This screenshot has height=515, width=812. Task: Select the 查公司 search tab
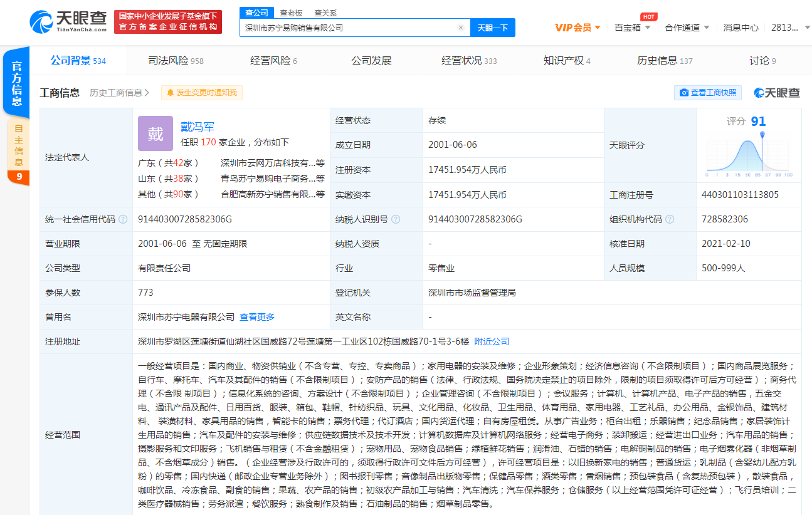[x=256, y=13]
